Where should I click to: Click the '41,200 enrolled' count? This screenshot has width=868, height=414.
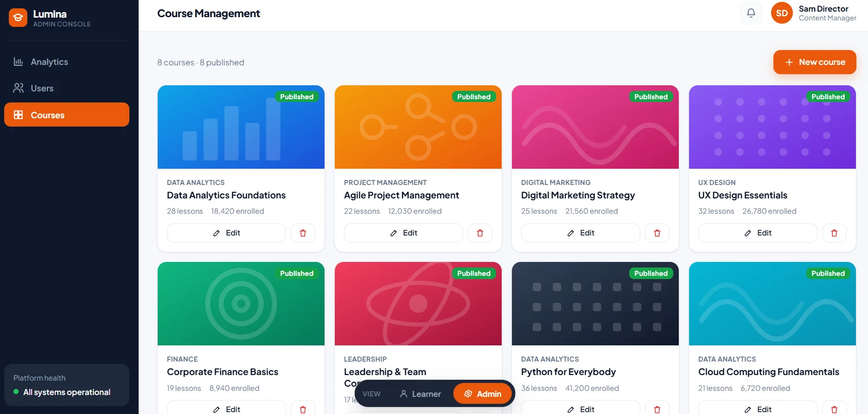(592, 388)
